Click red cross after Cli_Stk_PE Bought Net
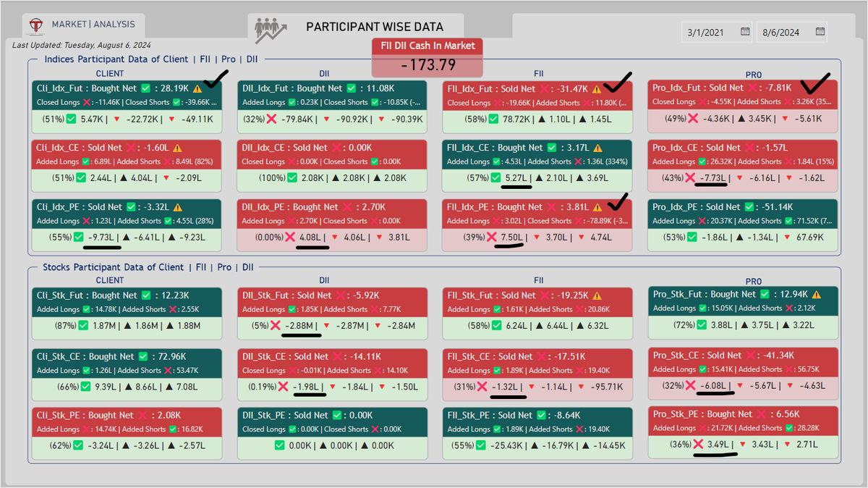The image size is (868, 488). 143,416
